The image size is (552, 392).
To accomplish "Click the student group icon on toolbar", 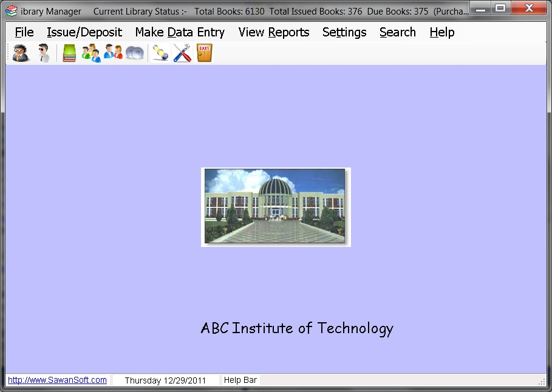I will pyautogui.click(x=90, y=53).
